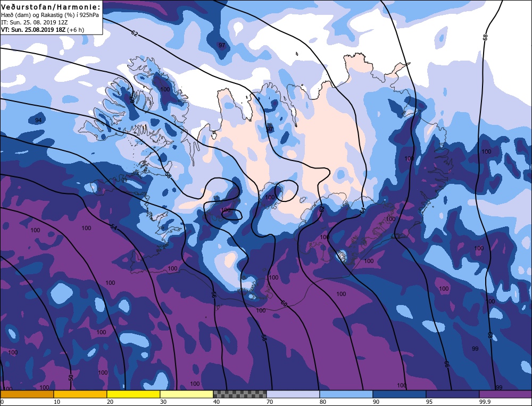Choose the pale yellow 30–40 legend swatch
This screenshot has width=532, height=406.
(x=187, y=394)
